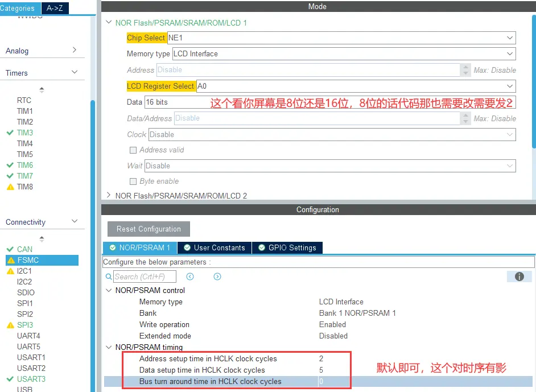Switch to the A->Z view
536x392 pixels.
tap(55, 8)
